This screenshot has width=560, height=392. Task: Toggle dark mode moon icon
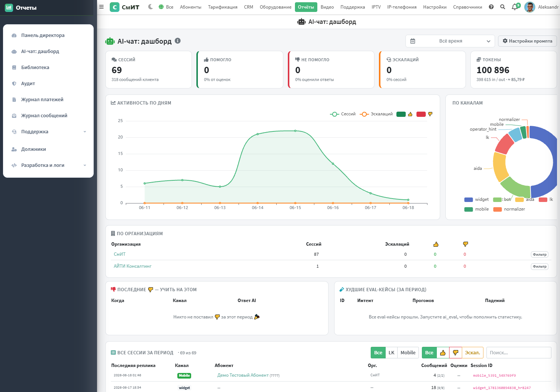point(150,7)
